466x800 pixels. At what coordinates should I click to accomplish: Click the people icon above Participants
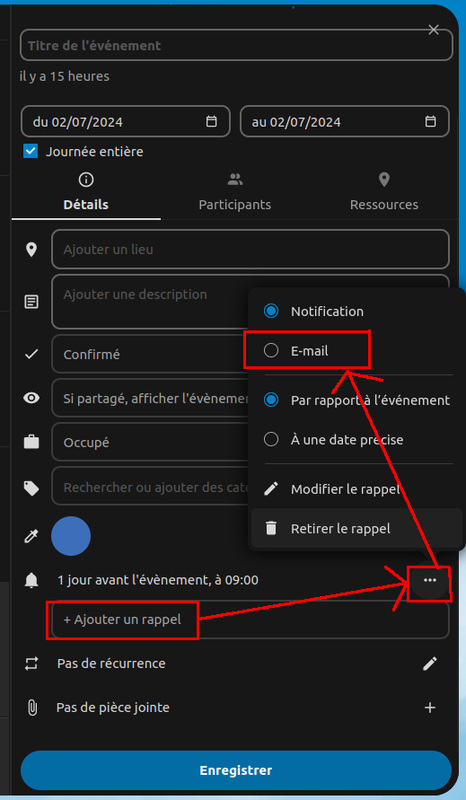[235, 180]
